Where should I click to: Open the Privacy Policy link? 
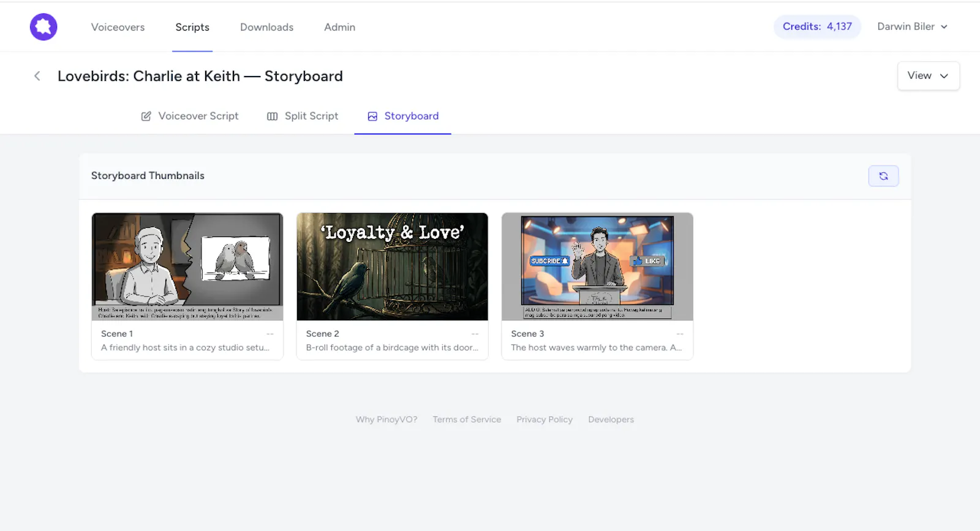coord(545,420)
